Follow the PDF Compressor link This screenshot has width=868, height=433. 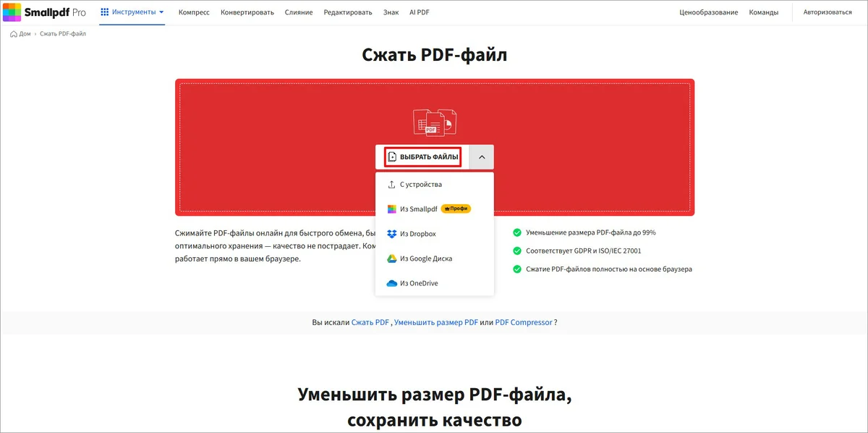coord(524,322)
